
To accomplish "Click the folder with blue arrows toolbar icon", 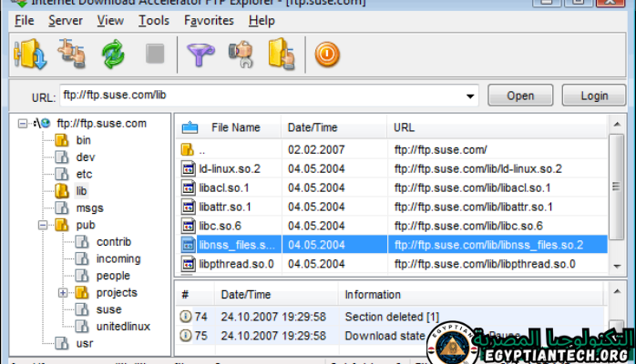I will tap(30, 56).
